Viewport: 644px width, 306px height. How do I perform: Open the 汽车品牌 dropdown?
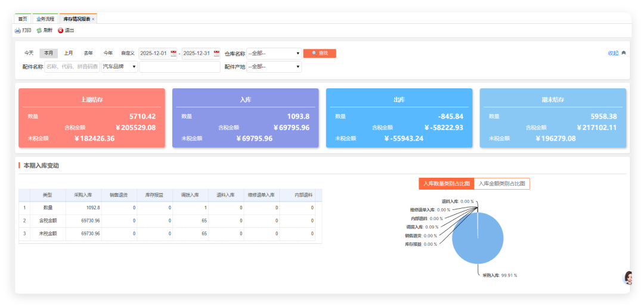pyautogui.click(x=119, y=67)
